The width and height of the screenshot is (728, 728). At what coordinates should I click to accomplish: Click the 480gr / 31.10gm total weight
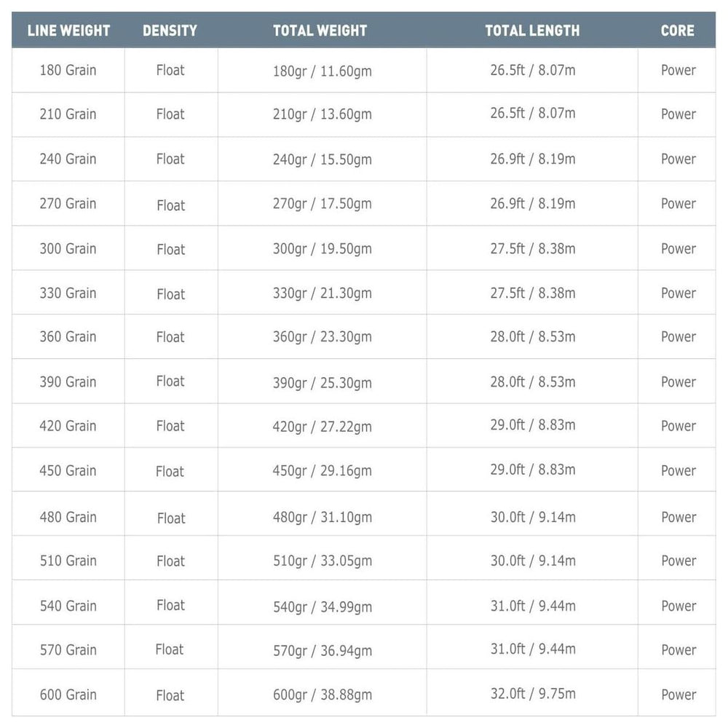[323, 518]
